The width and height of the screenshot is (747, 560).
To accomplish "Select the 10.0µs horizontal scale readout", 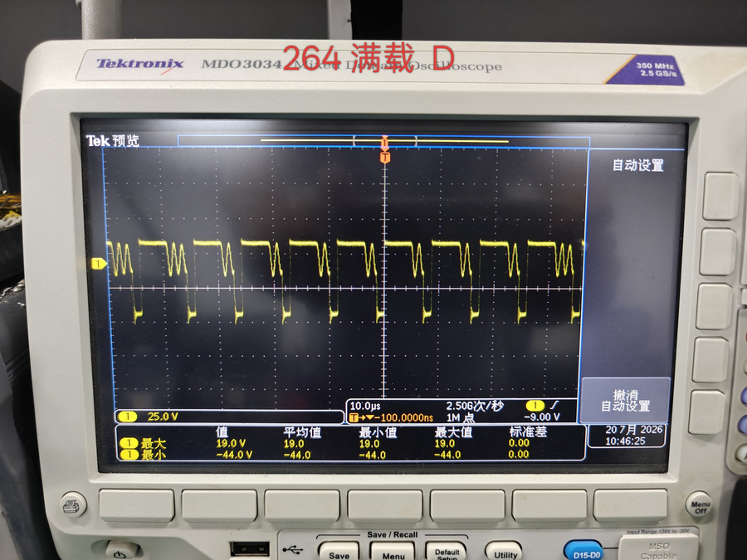I will (x=365, y=407).
